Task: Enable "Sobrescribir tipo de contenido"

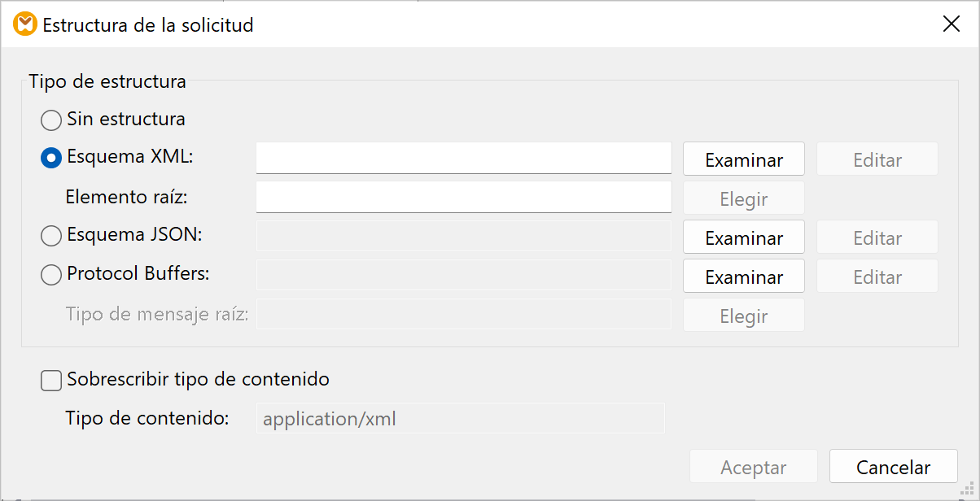Action: point(50,380)
